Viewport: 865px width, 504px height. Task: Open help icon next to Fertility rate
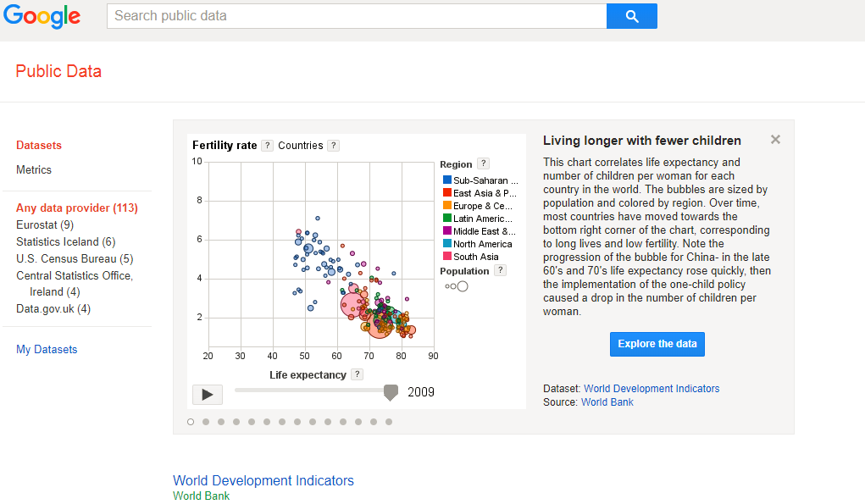click(267, 146)
